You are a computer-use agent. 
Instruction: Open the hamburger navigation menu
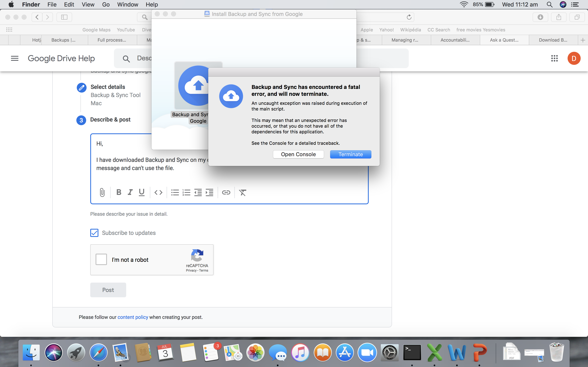(14, 58)
